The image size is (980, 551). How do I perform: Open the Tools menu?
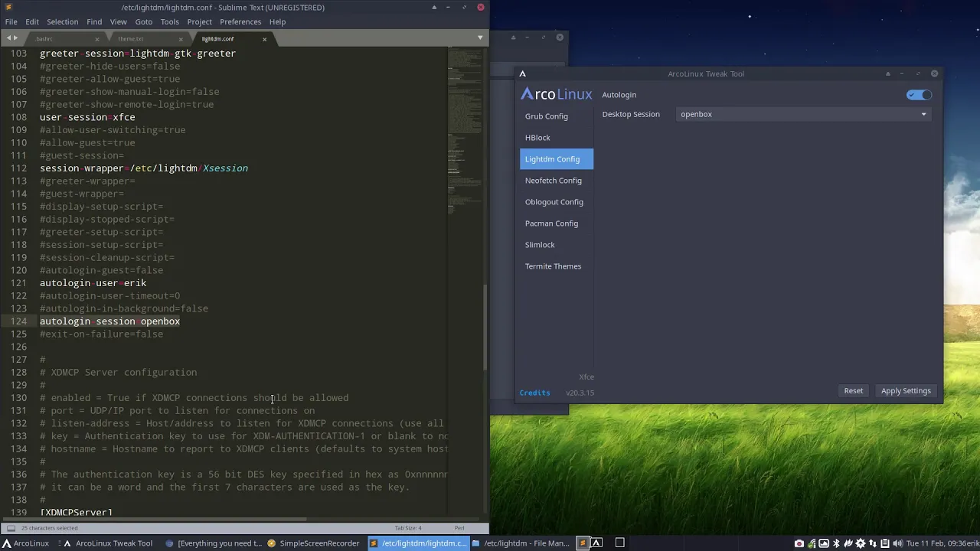click(x=169, y=21)
